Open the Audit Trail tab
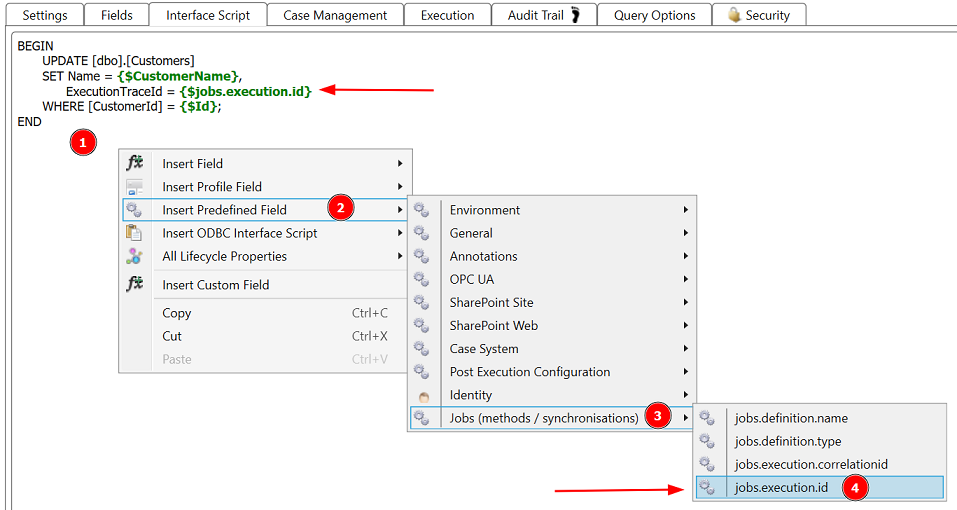Screen dimensions: 957x510 544,15
